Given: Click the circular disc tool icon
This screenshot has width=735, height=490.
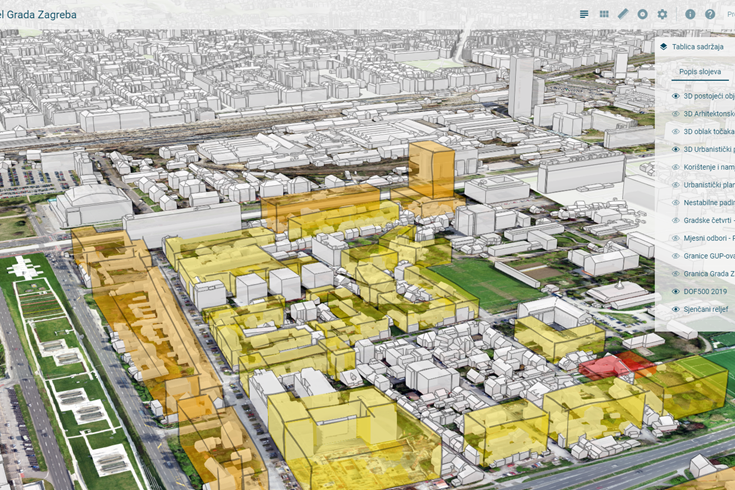Looking at the screenshot, I should click(x=642, y=14).
